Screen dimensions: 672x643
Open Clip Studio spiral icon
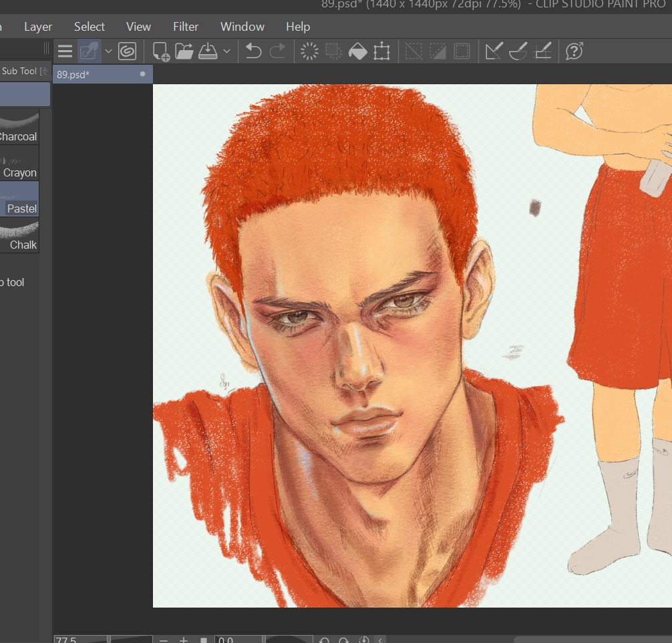click(128, 51)
